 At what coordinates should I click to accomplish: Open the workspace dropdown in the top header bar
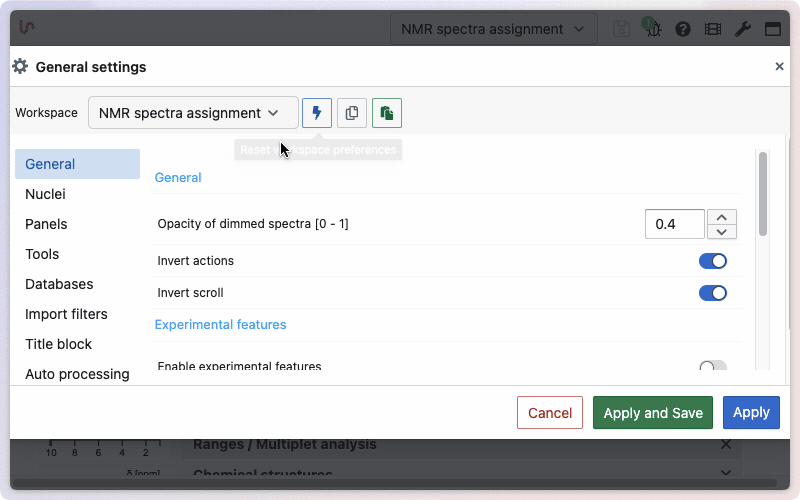(x=492, y=29)
